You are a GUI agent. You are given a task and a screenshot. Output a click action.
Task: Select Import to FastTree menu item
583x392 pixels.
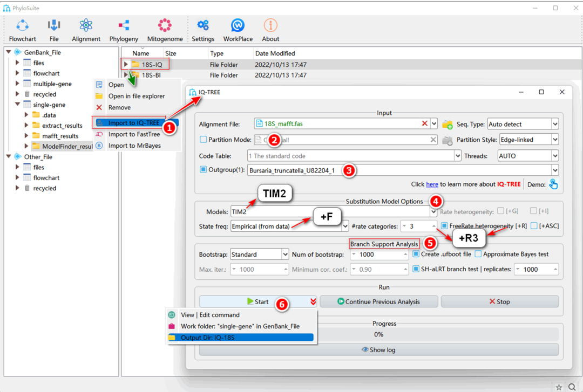[x=137, y=134]
